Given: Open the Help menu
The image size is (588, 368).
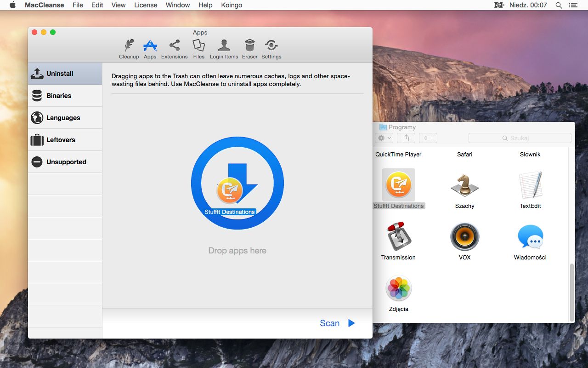Looking at the screenshot, I should [205, 5].
